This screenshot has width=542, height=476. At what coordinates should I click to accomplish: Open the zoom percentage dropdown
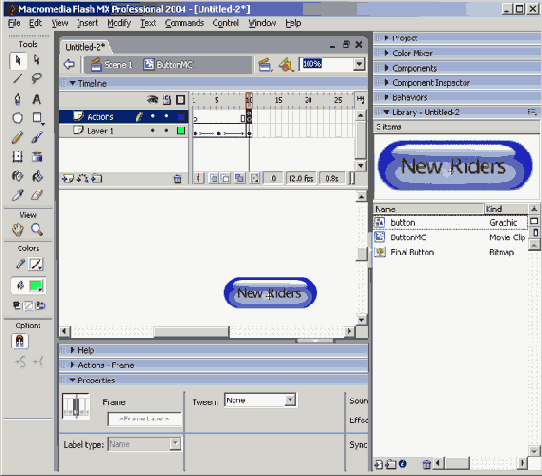click(x=359, y=64)
